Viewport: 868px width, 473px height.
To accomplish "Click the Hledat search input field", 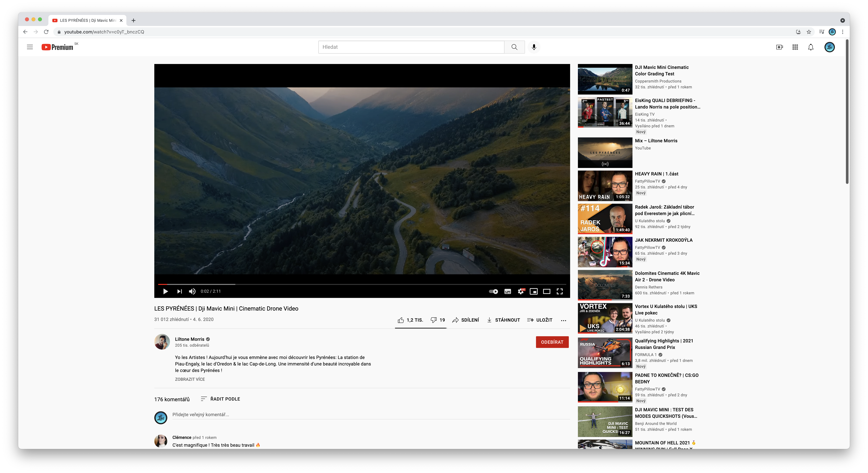I will tap(411, 47).
